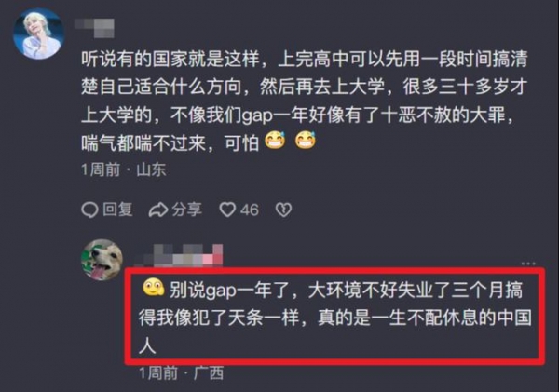Open the blonde-haired commenter's avatar
Screen dimensions: 559x392
(x=39, y=34)
